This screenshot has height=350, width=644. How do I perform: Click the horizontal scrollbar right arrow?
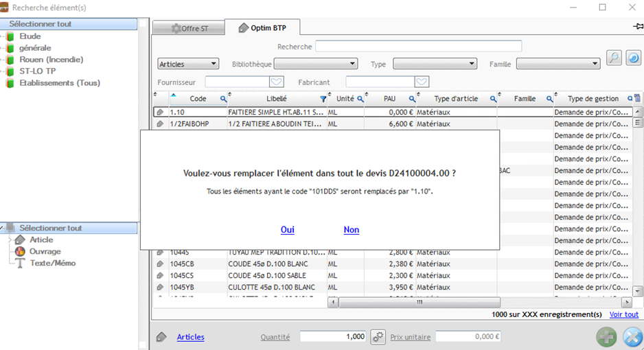pos(627,303)
